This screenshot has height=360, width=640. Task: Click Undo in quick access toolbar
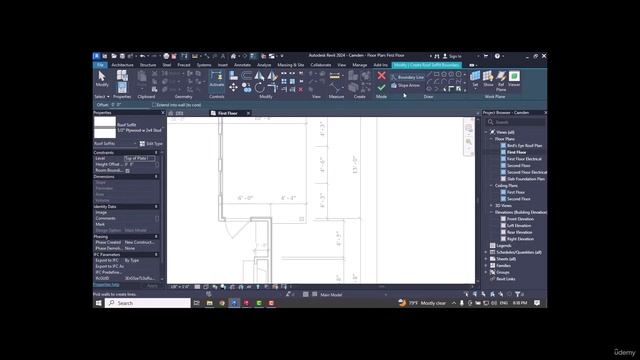(x=142, y=56)
